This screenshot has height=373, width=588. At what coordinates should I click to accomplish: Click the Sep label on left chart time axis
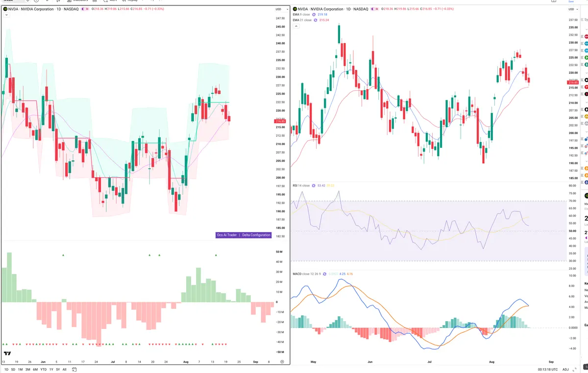tap(256, 361)
